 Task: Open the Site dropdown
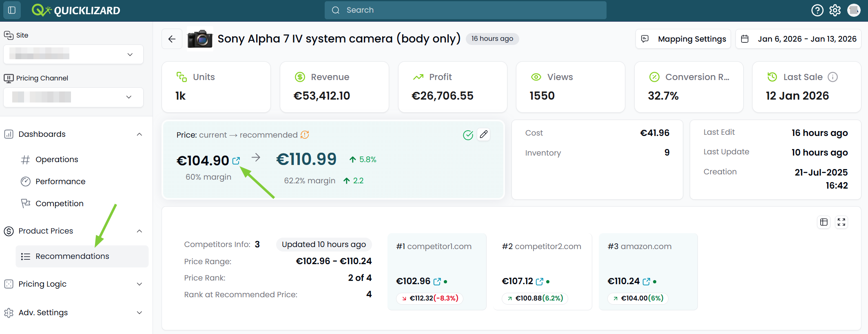[73, 54]
